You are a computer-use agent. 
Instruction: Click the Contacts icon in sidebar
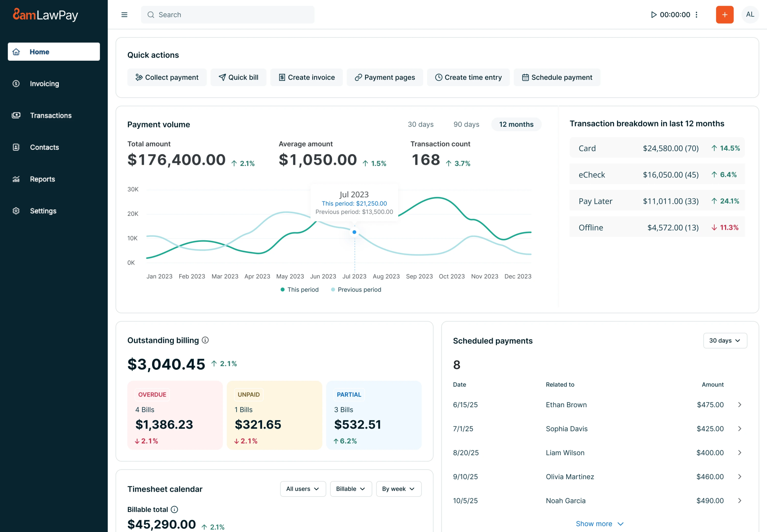(16, 147)
